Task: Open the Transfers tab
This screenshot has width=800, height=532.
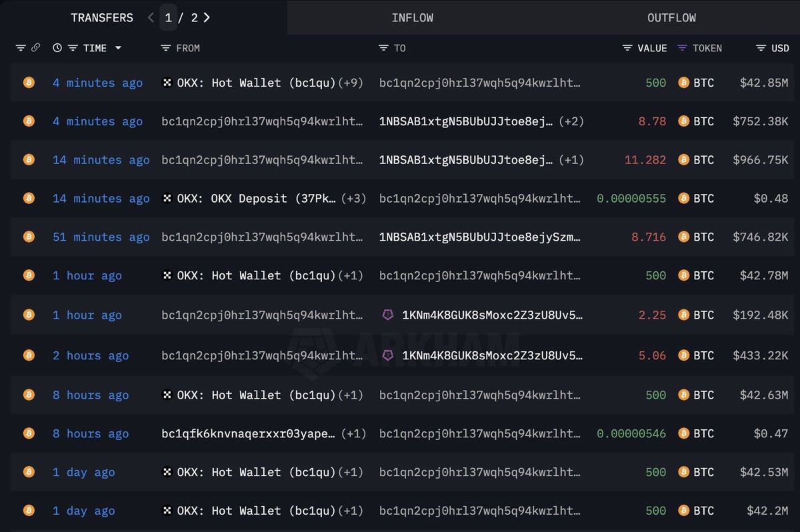Action: pyautogui.click(x=102, y=18)
